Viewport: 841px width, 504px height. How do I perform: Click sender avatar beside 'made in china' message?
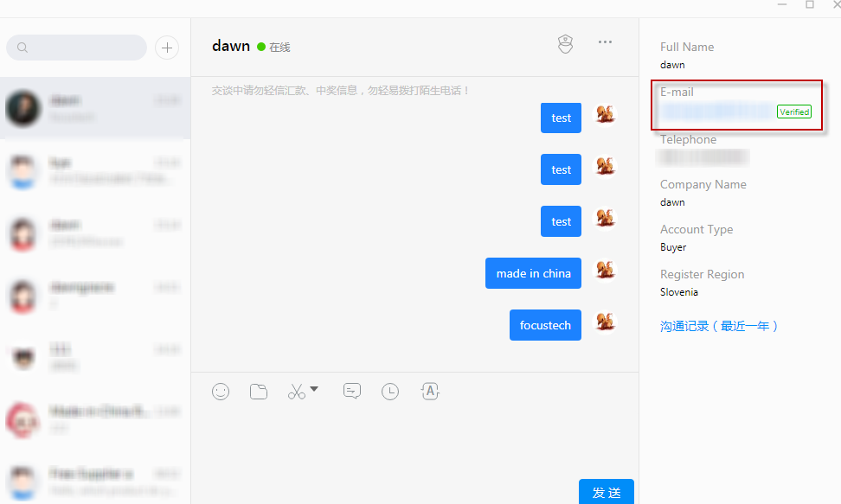coord(605,270)
